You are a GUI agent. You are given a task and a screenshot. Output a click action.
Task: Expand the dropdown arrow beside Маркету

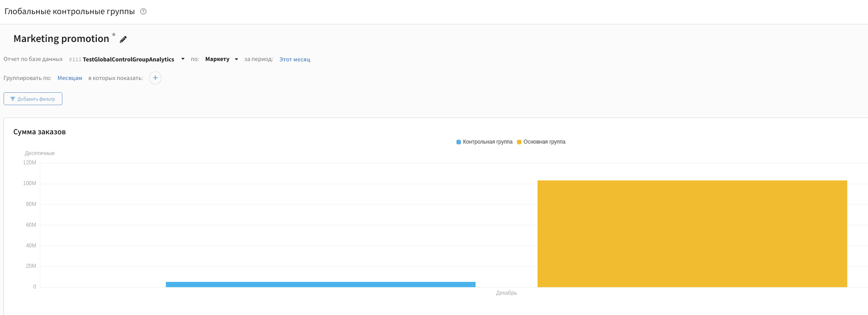[237, 59]
